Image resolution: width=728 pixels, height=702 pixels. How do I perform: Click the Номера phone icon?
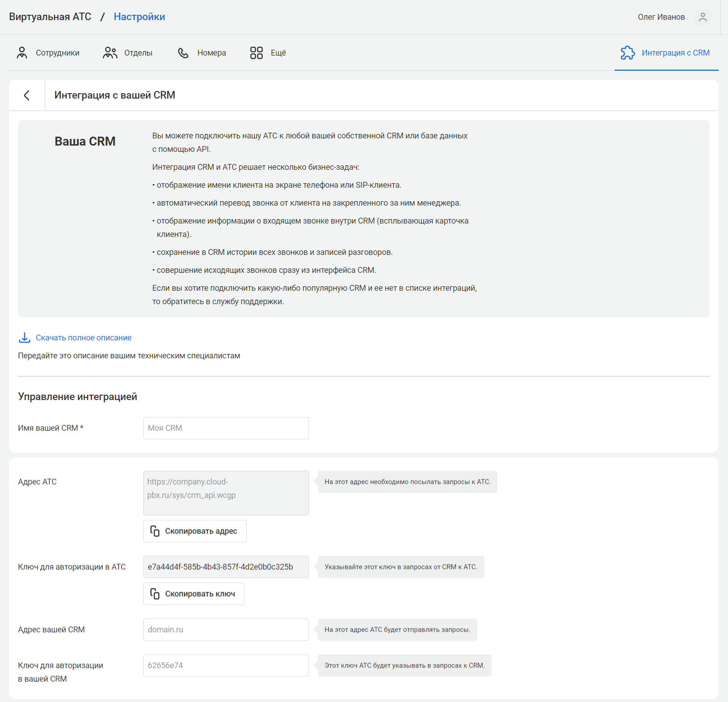coord(183,53)
